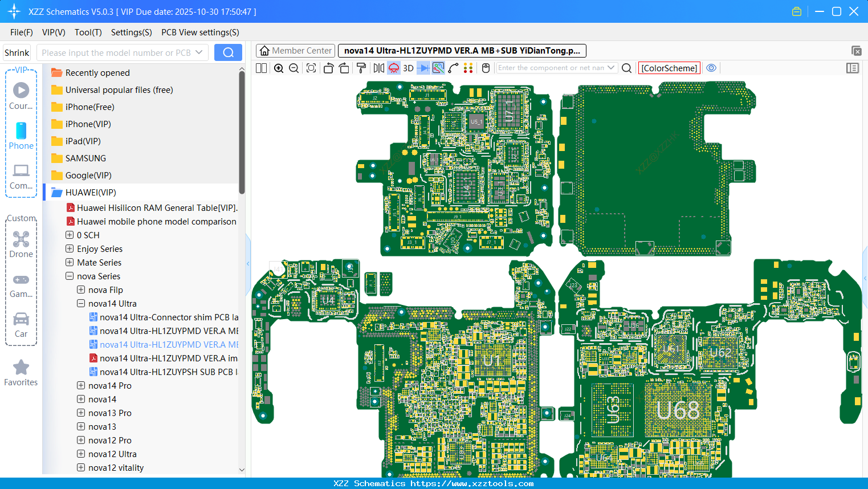Open the Tool(T) menu
The height and width of the screenshot is (489, 868).
coord(88,32)
